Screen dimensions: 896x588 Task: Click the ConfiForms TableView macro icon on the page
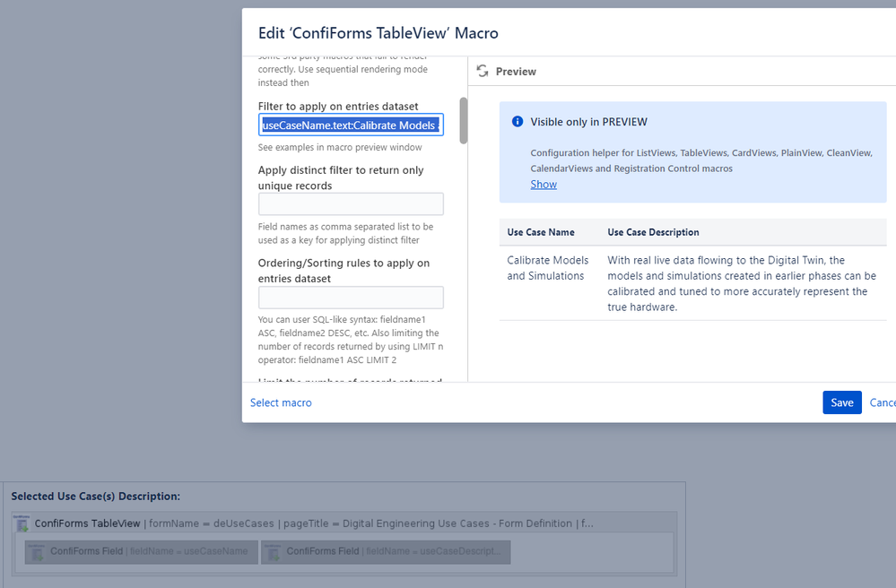(x=22, y=523)
